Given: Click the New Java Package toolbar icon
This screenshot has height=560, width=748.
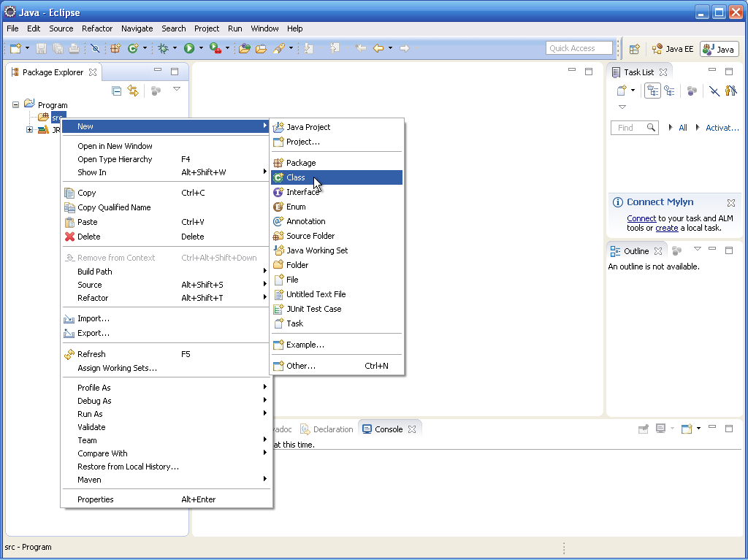Looking at the screenshot, I should tap(115, 48).
